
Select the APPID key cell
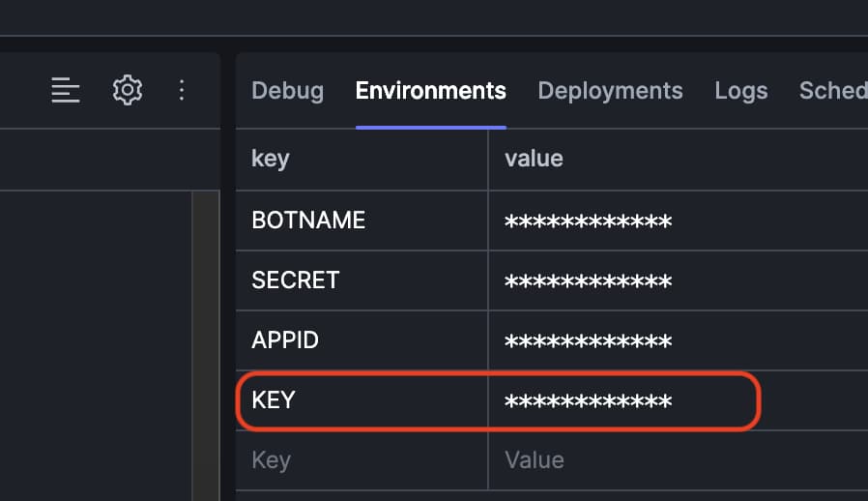click(284, 340)
